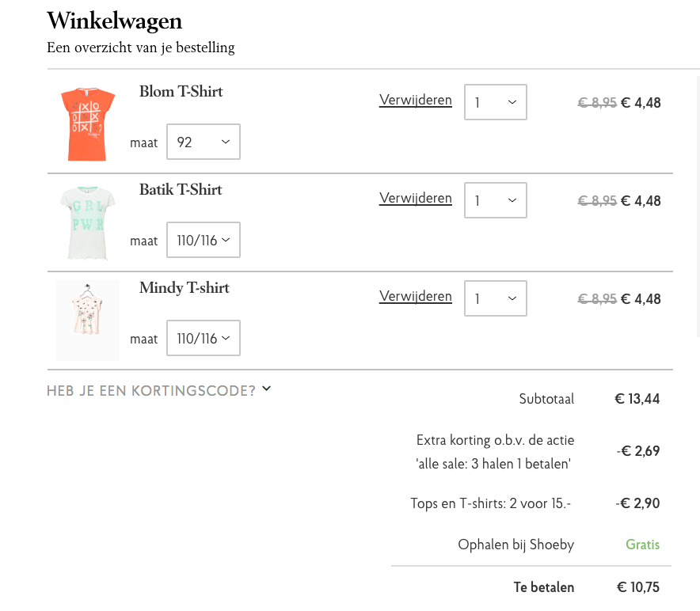Change quantity of Batik T-Shirt
Image resolution: width=700 pixels, height=611 pixels.
click(x=496, y=200)
